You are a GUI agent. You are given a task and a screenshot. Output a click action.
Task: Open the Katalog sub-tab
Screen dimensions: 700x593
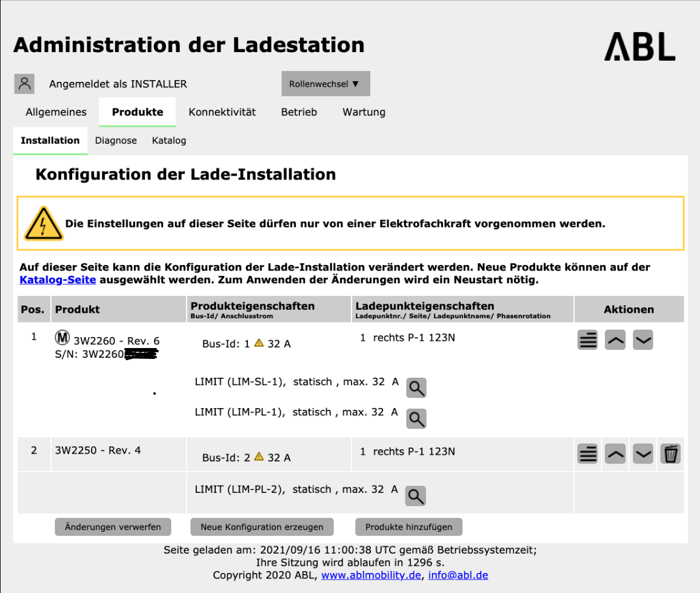[x=168, y=141]
